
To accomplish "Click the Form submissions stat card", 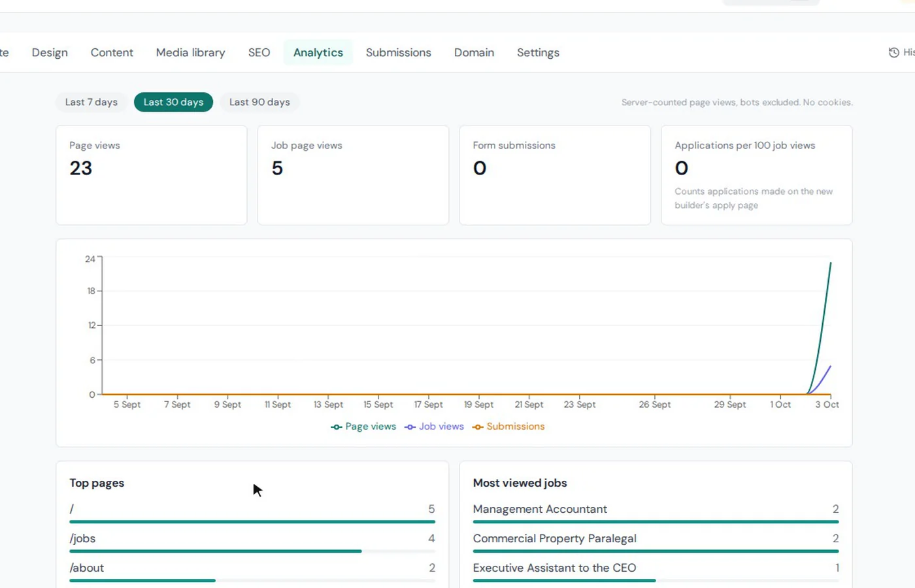I will pyautogui.click(x=555, y=175).
